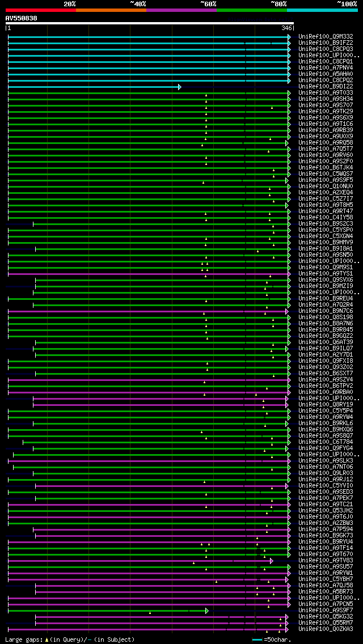This screenshot has height=644, width=363.
Task: Open the UniRef100_A9T033 hit label
Action: point(326,93)
